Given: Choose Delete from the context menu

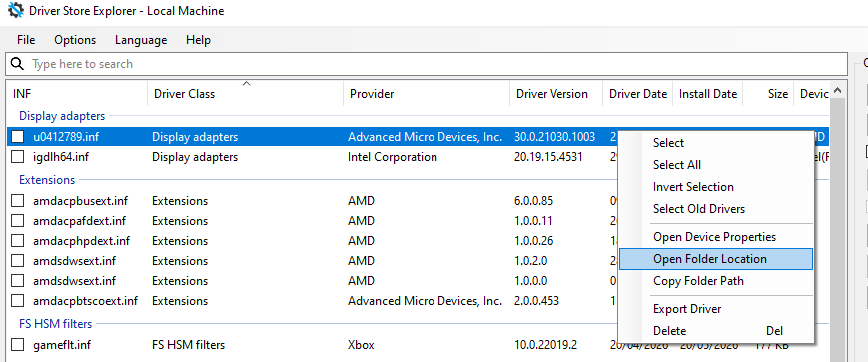Looking at the screenshot, I should coord(716,331).
